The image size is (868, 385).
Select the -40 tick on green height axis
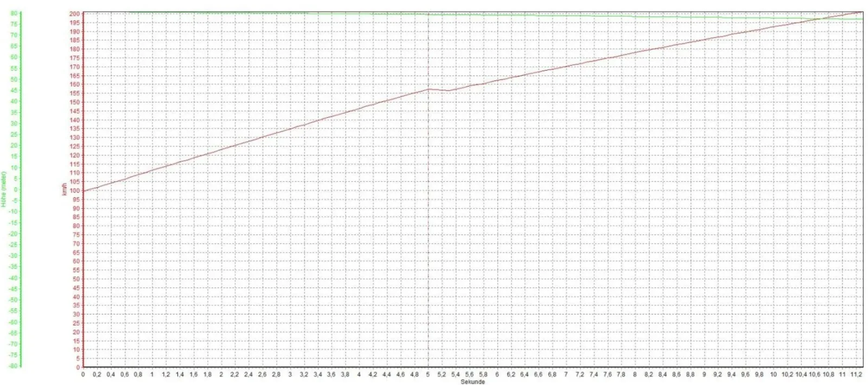pos(12,278)
